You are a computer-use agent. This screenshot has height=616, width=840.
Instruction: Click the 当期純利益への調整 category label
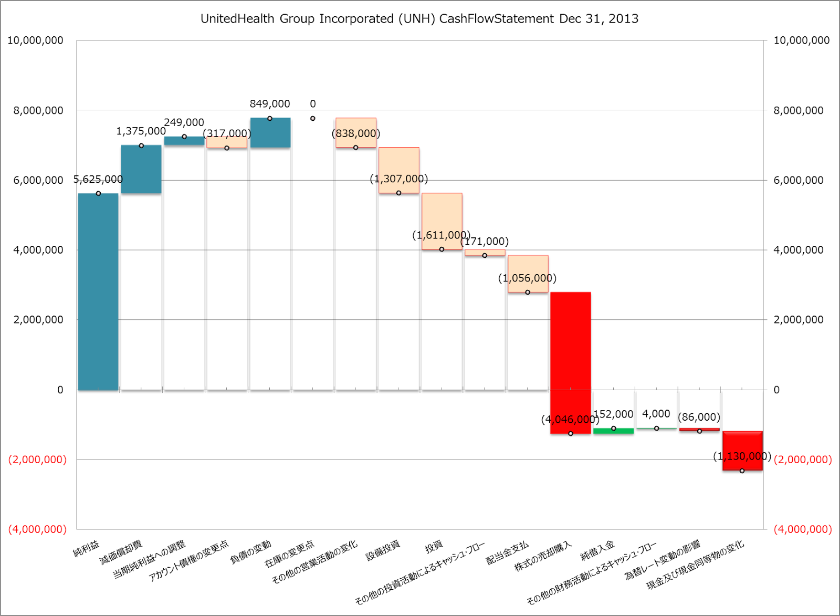tap(150, 560)
